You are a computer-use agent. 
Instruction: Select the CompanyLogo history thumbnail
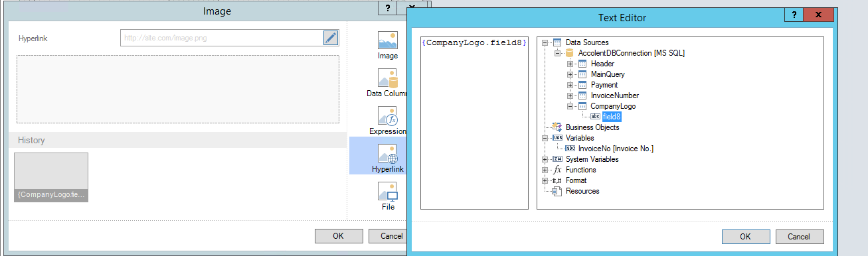point(51,177)
